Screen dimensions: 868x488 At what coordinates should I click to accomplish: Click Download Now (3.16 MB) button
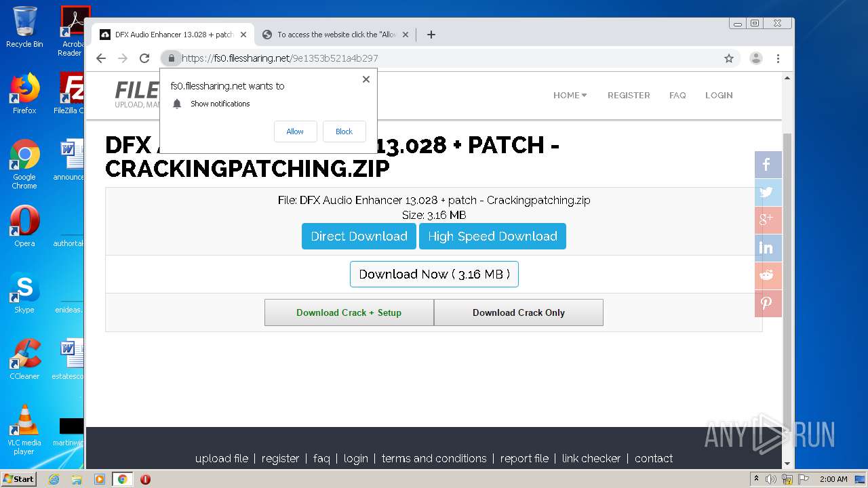(x=434, y=274)
